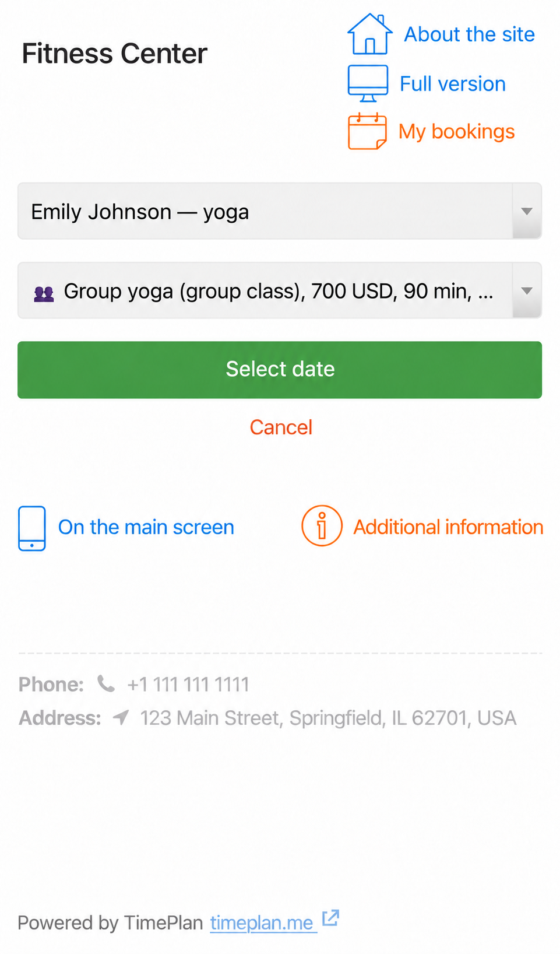
Task: Open My bookings link
Action: (x=457, y=132)
